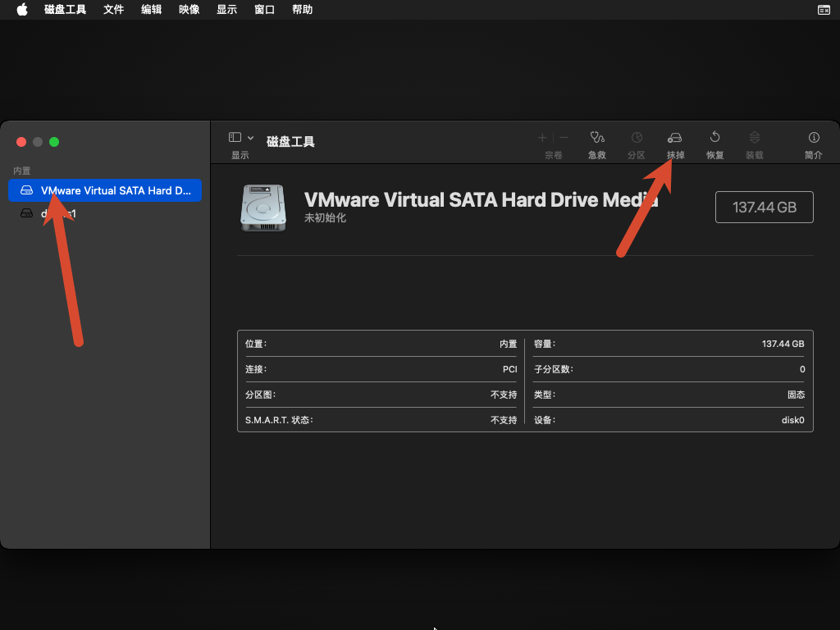Click the remove volume minus button
Screen dimensions: 840x630
(x=564, y=138)
